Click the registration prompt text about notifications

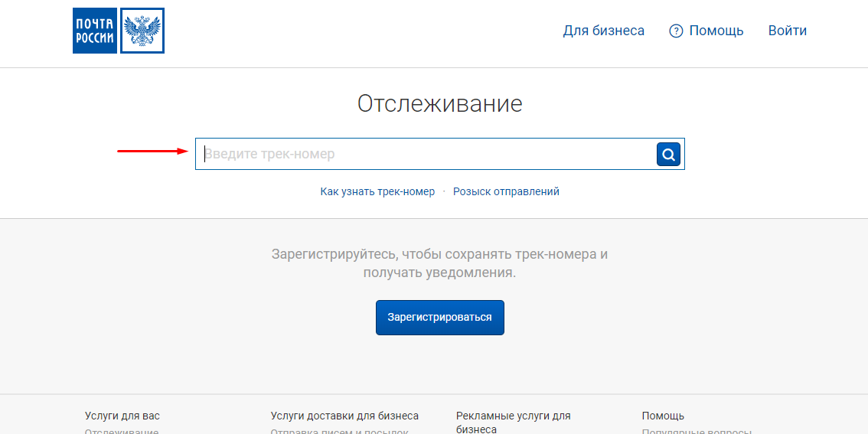pos(439,263)
